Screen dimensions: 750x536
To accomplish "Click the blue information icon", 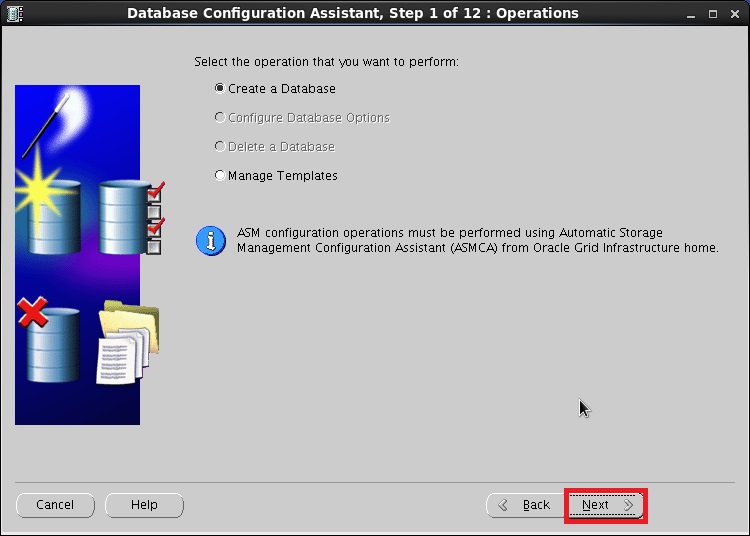I will 210,241.
